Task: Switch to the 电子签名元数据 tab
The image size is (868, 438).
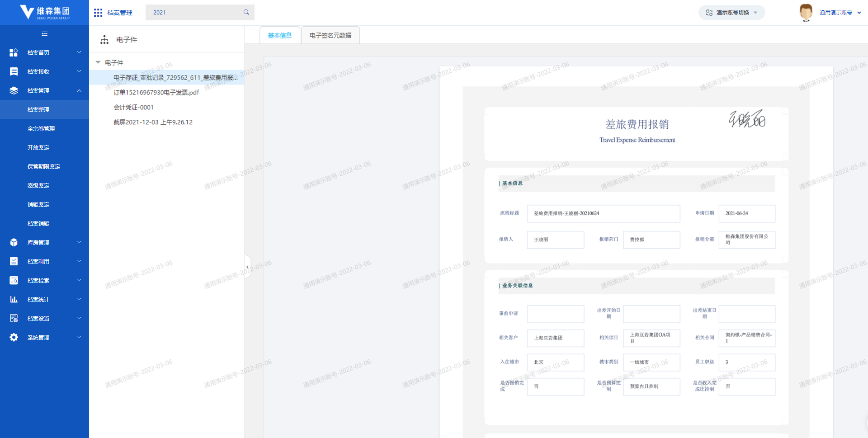Action: 330,35
